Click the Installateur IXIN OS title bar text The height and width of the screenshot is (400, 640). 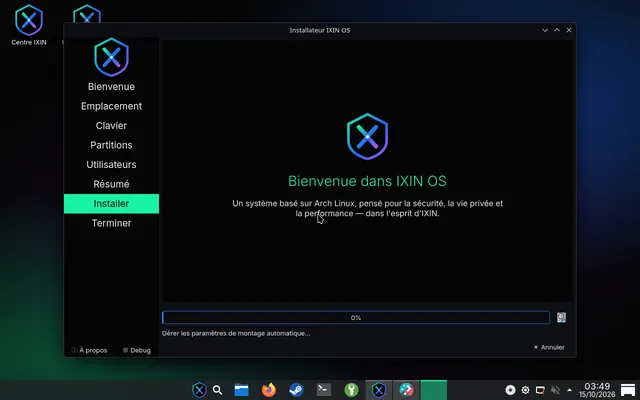(x=320, y=30)
